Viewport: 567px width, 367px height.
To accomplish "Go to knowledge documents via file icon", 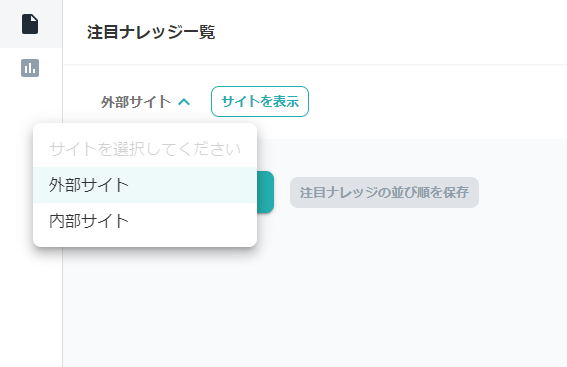I will [x=30, y=24].
